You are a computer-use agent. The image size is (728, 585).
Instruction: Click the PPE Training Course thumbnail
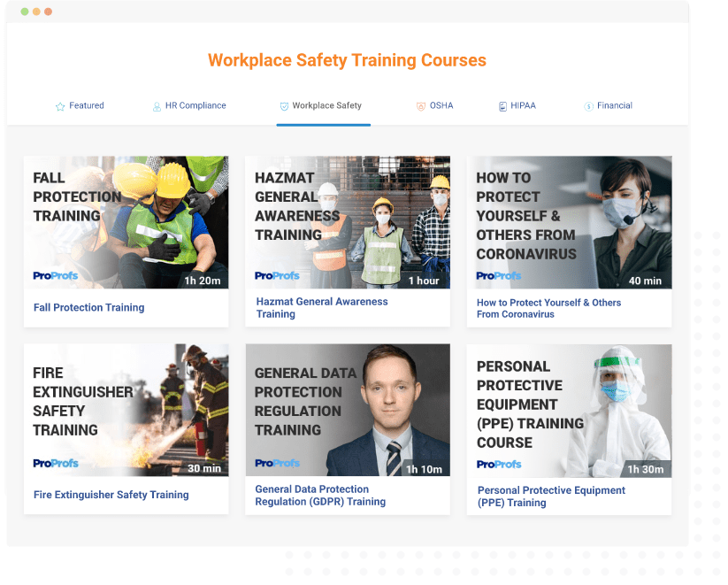pyautogui.click(x=569, y=409)
